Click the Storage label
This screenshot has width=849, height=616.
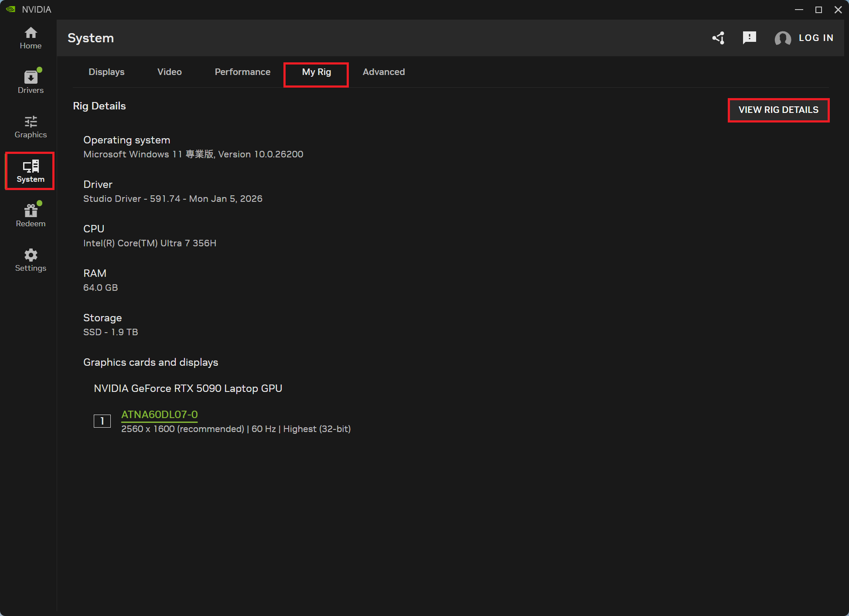pos(102,318)
